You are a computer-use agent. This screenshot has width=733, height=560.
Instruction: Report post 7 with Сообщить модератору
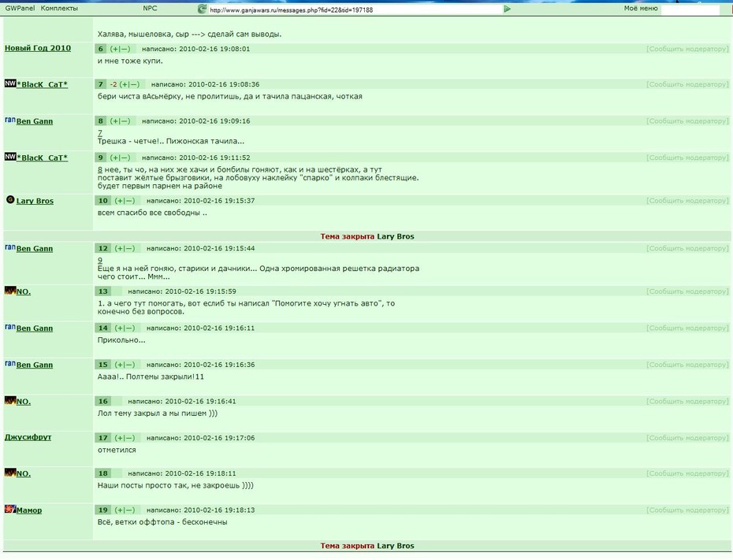coord(687,84)
